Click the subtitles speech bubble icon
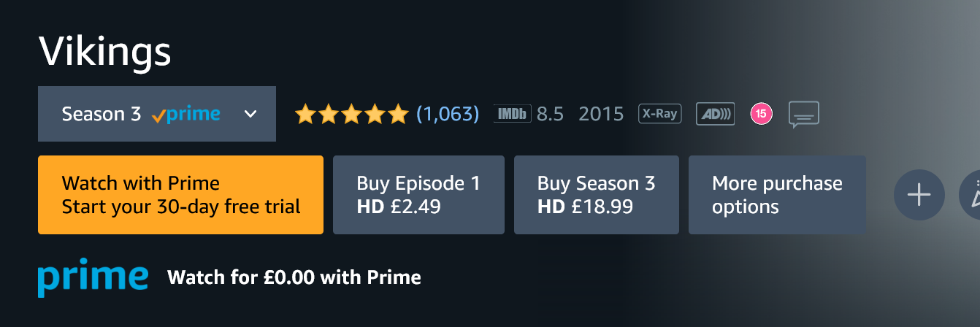 [x=804, y=115]
